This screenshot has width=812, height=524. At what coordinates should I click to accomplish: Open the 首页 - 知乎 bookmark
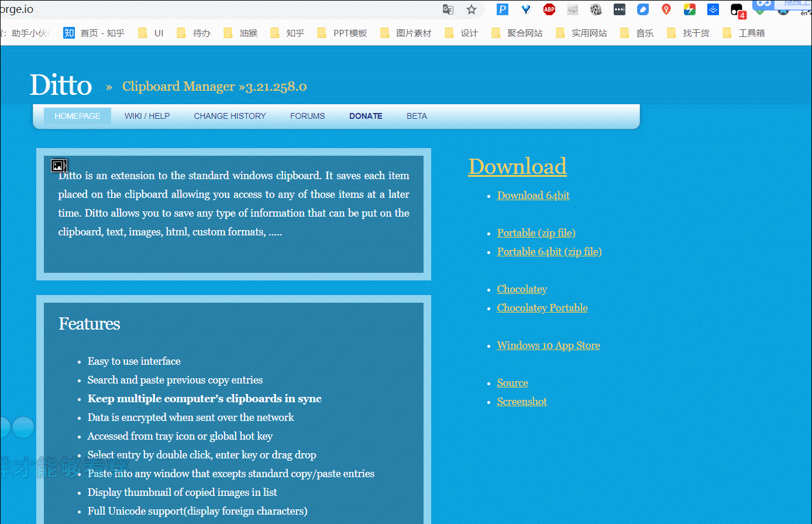click(94, 33)
